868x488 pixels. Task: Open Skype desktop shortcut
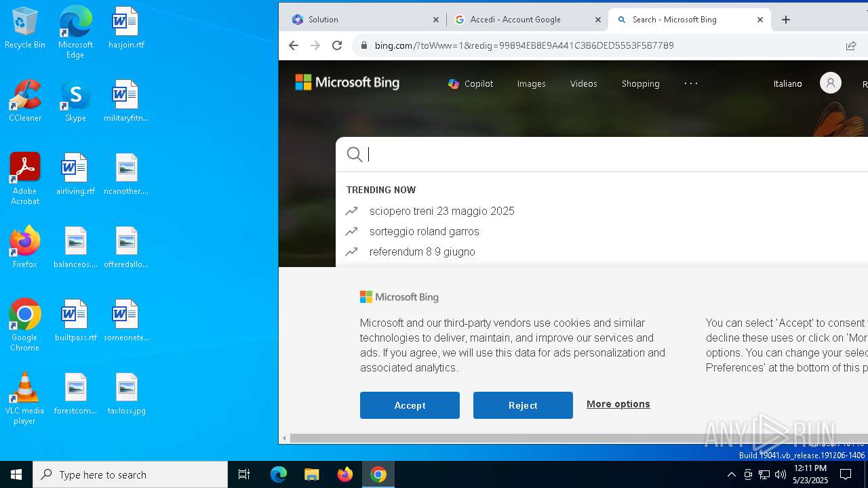click(x=75, y=101)
